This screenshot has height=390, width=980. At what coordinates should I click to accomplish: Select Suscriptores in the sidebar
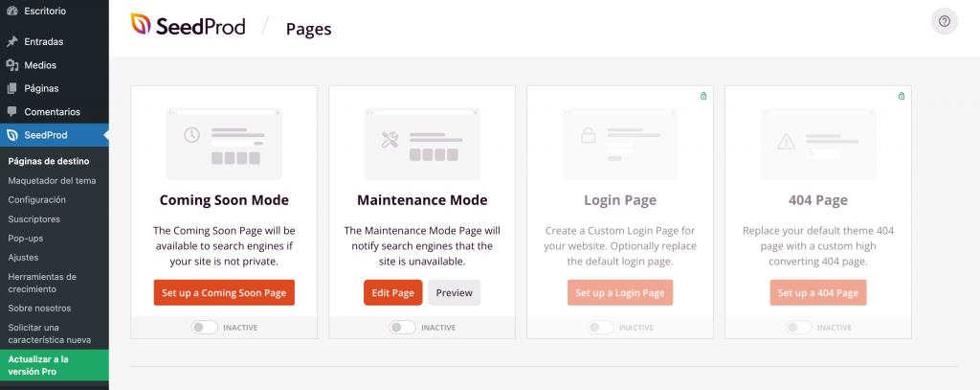[x=33, y=218]
